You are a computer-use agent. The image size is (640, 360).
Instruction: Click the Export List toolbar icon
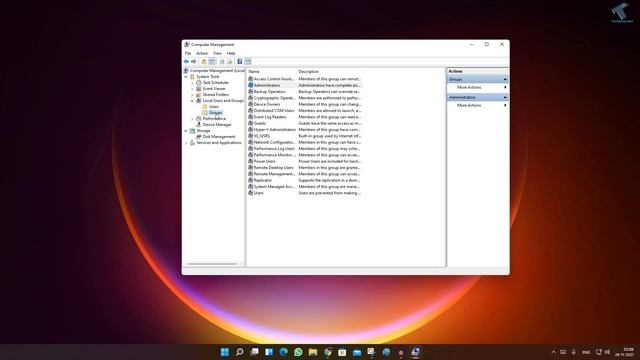pyautogui.click(x=229, y=62)
